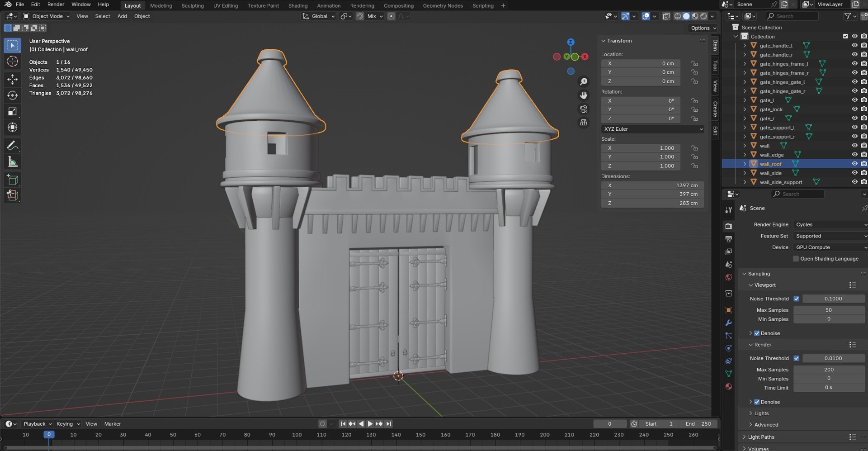868x451 pixels.
Task: Enable Open Shading Language checkbox
Action: (796, 259)
